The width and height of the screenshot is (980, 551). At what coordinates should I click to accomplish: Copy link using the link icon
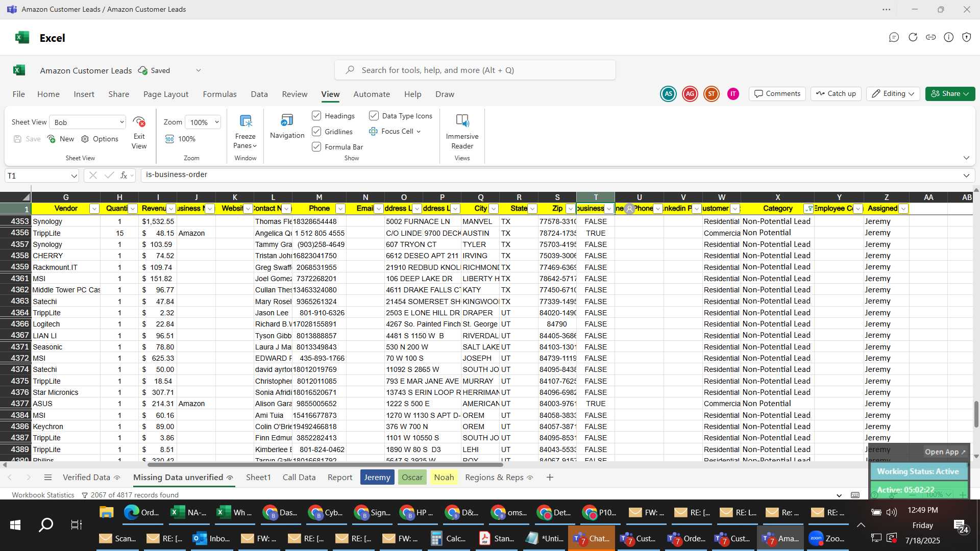931,37
